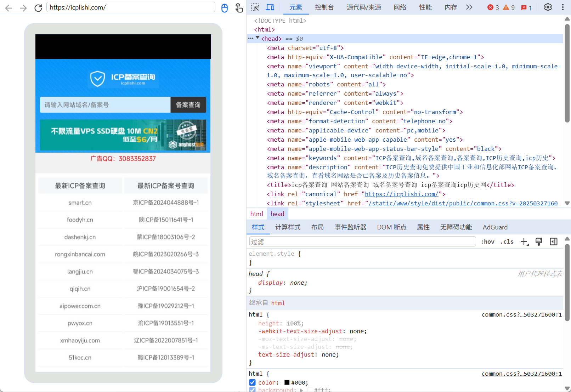Toggle :hov element state panel
Image resolution: width=571 pixels, height=392 pixels.
coord(487,242)
